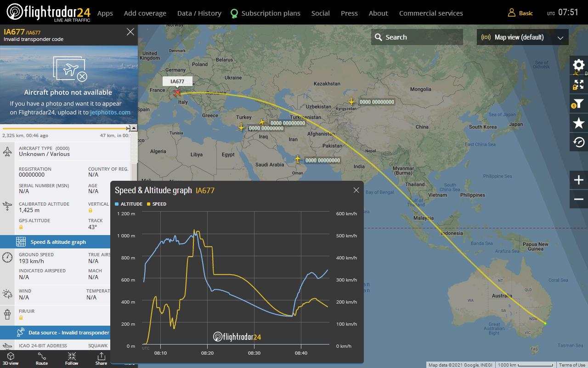588x368 pixels.
Task: Follow the IA677 aircraft
Action: click(72, 359)
